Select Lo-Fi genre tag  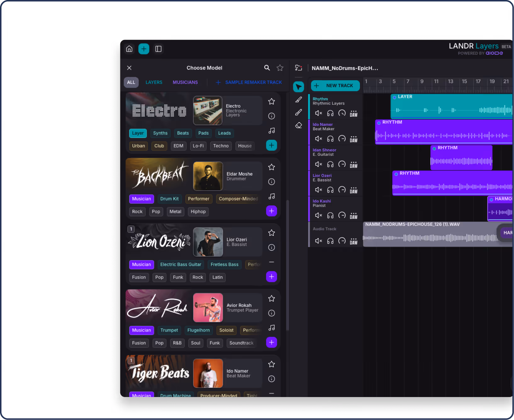coord(198,146)
